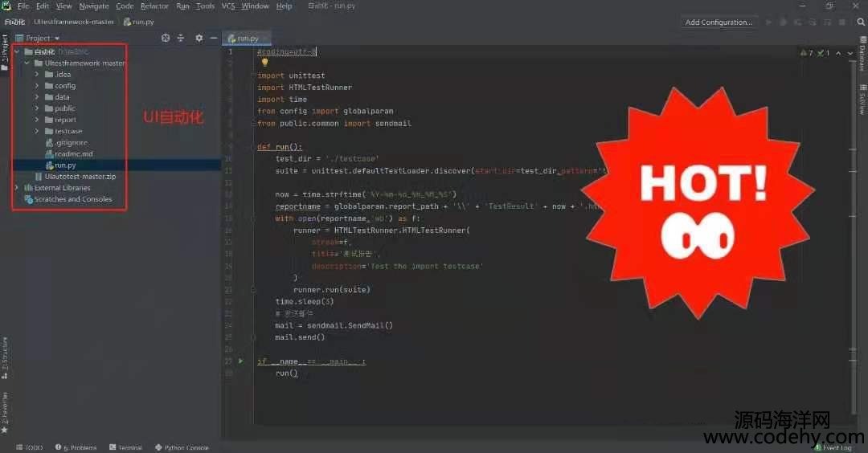Click the yellow lightbulb intention icon
Screen dimensions: 868x453
[265, 62]
